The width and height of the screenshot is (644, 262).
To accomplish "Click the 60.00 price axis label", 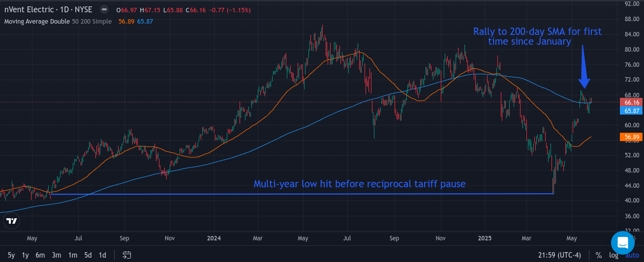I will point(632,125).
